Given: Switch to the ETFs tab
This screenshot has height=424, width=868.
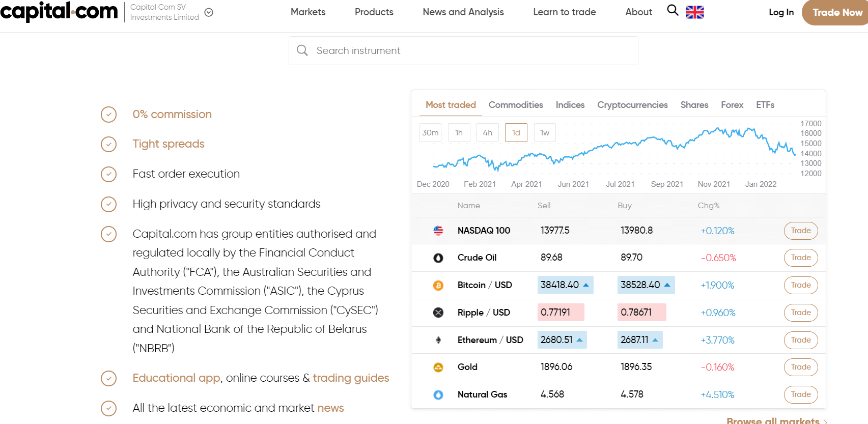Looking at the screenshot, I should [x=765, y=105].
